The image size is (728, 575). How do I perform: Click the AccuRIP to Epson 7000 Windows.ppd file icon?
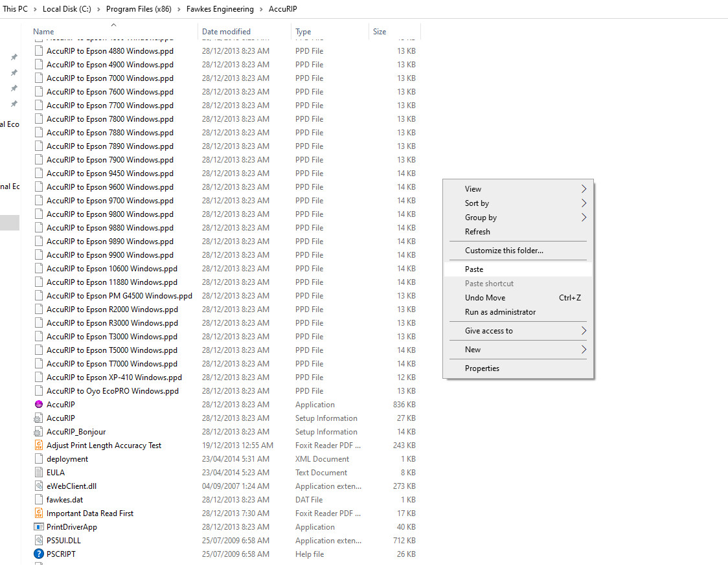click(x=39, y=78)
